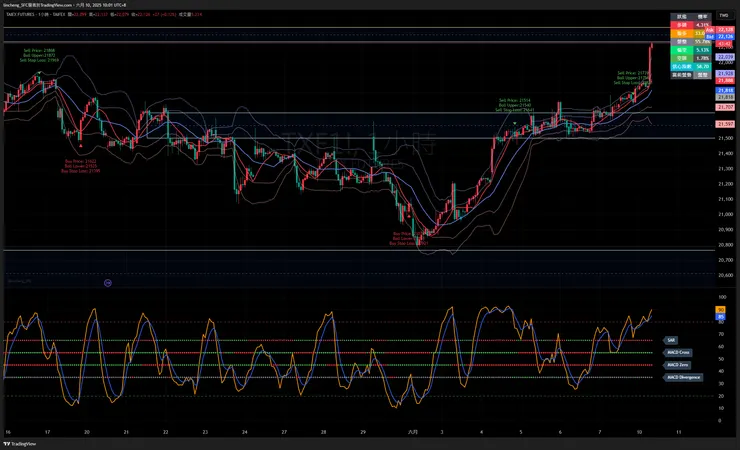Click the red buy signal arrow near the 20th
Viewport: 740px width, 450px height.
pos(80,146)
